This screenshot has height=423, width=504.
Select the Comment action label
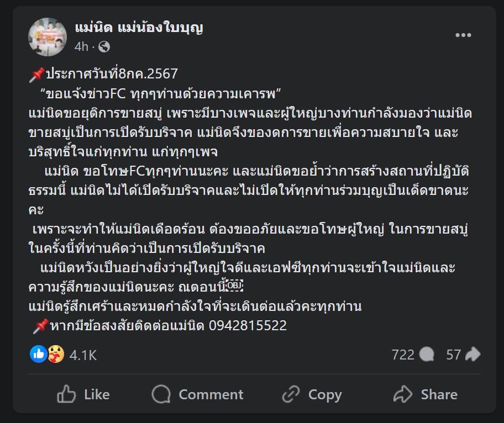click(211, 394)
